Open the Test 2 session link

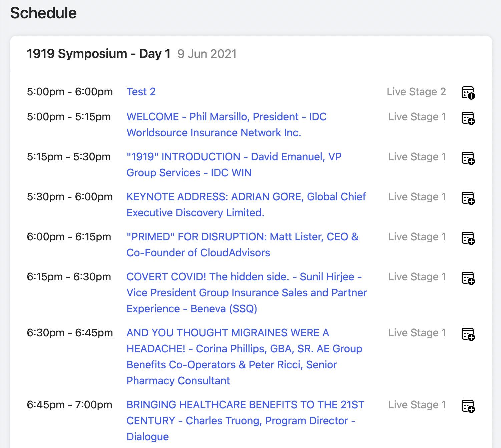pyautogui.click(x=141, y=92)
